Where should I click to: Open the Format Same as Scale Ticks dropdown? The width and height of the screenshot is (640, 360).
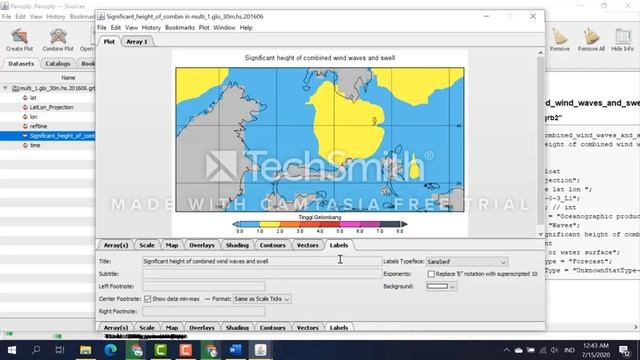(262, 299)
